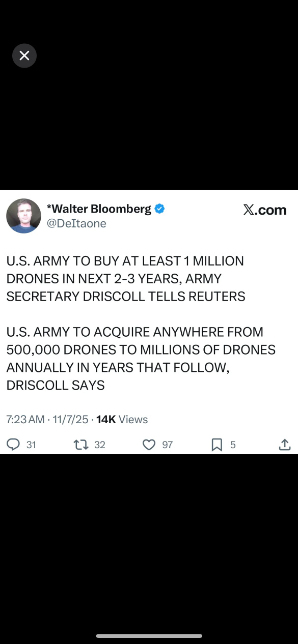Open the share upload arrow icon
Image resolution: width=298 pixels, height=644 pixels.
(285, 445)
